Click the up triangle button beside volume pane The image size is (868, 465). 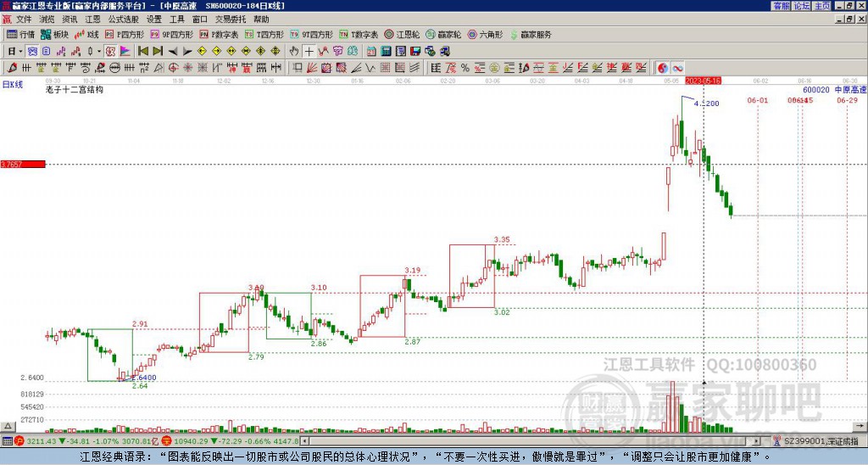click(8, 427)
